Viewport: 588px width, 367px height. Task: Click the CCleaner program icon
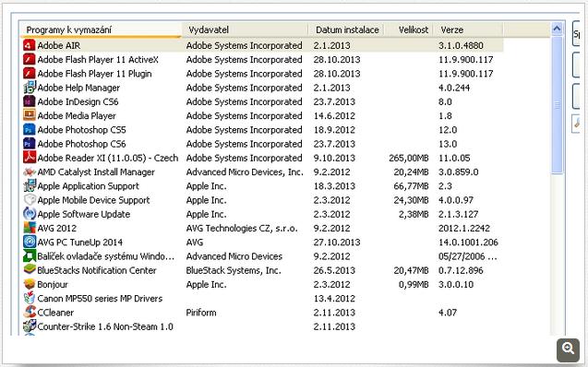pos(30,313)
